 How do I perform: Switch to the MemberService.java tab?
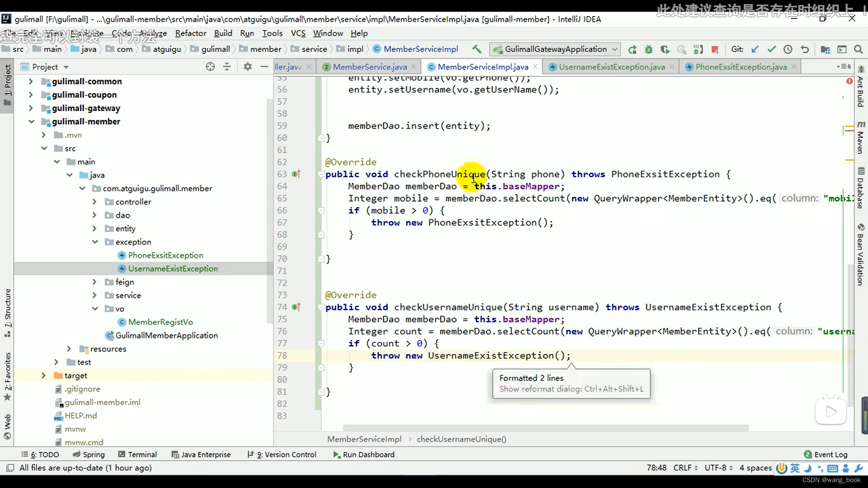369,67
